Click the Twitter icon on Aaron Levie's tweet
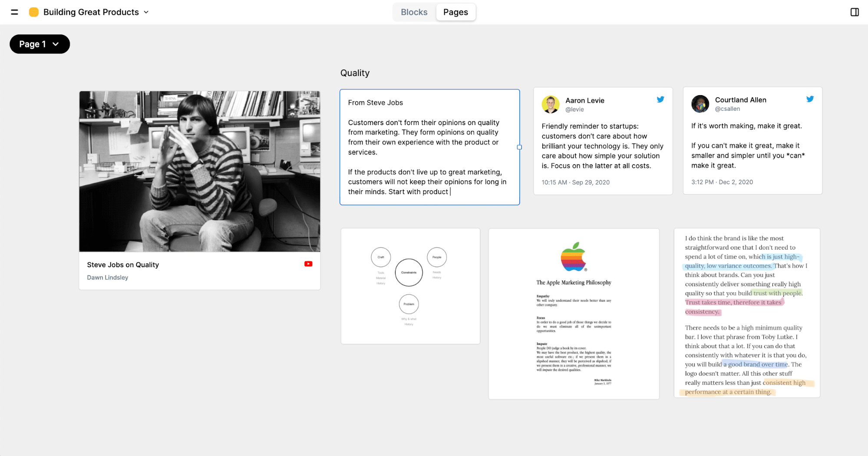The width and height of the screenshot is (868, 456). pyautogui.click(x=660, y=99)
